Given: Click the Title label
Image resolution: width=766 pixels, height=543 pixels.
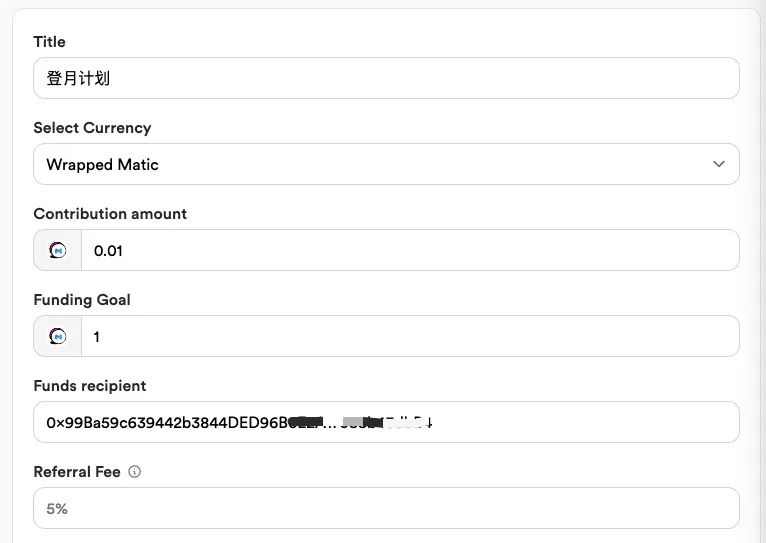Looking at the screenshot, I should tap(49, 42).
